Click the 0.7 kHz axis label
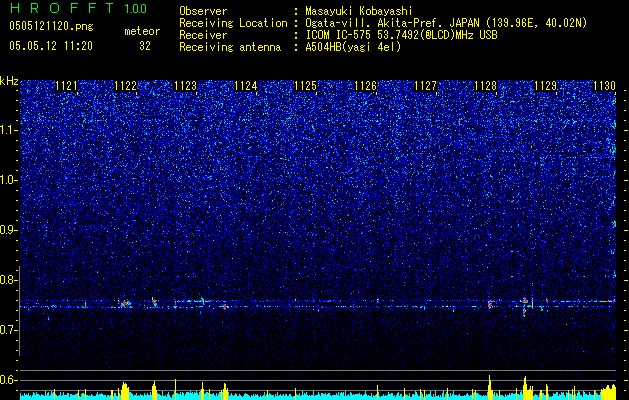 pos(9,330)
